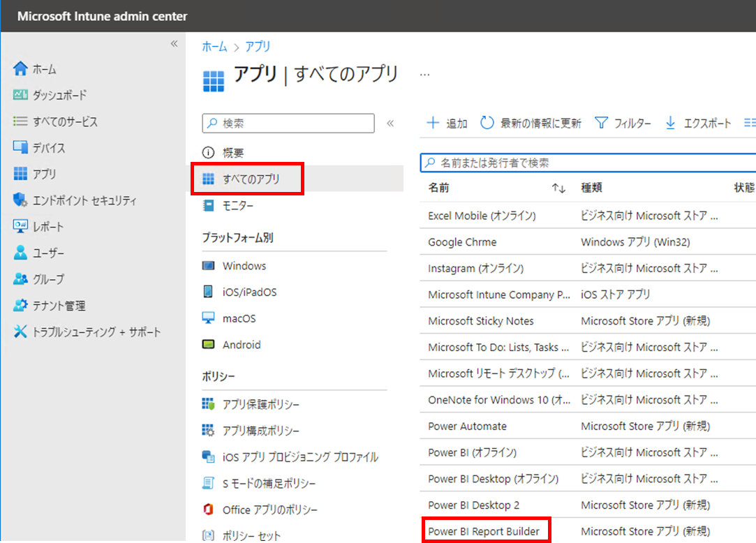Collapse the main left navigation sidebar
756x543 pixels.
(174, 44)
